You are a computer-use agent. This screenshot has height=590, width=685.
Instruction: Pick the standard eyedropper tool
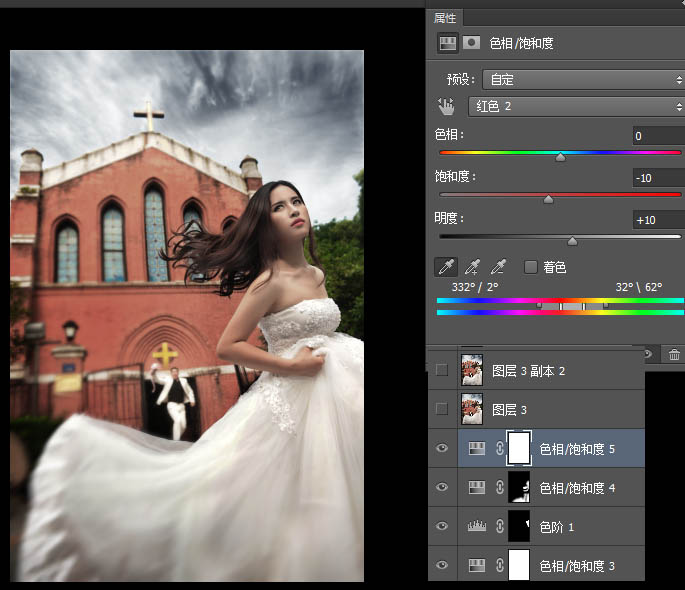coord(445,267)
